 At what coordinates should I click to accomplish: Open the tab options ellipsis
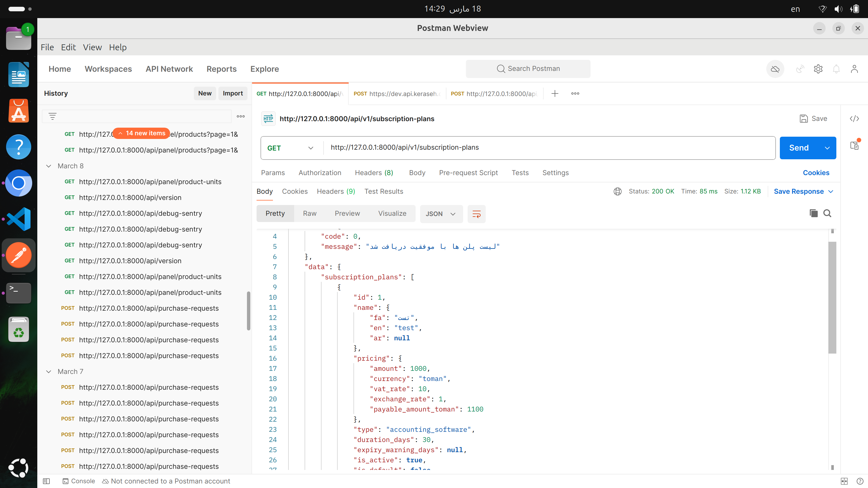coord(575,94)
